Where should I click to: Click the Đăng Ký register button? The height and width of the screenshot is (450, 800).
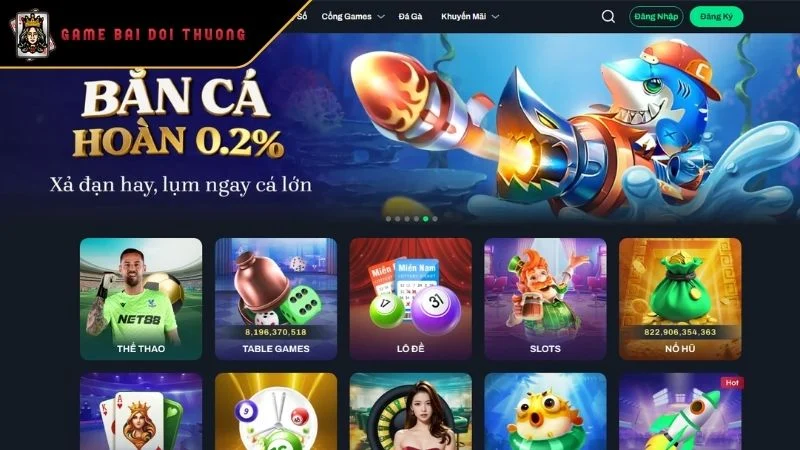point(716,16)
